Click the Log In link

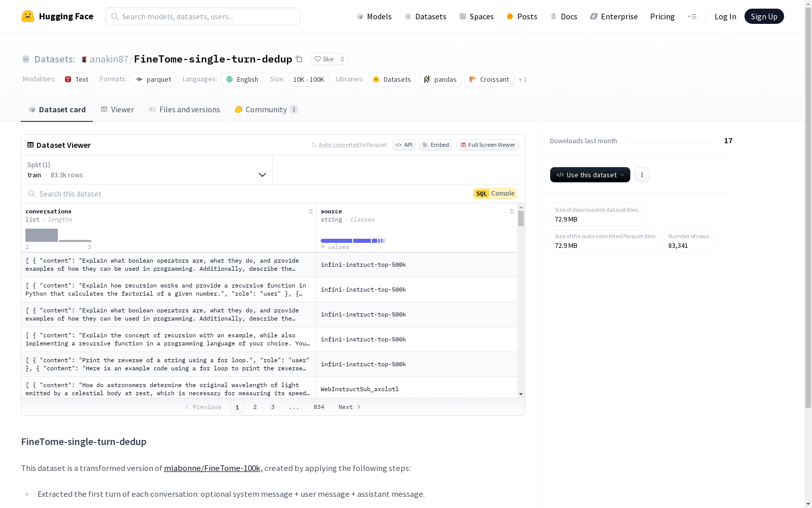coord(725,16)
